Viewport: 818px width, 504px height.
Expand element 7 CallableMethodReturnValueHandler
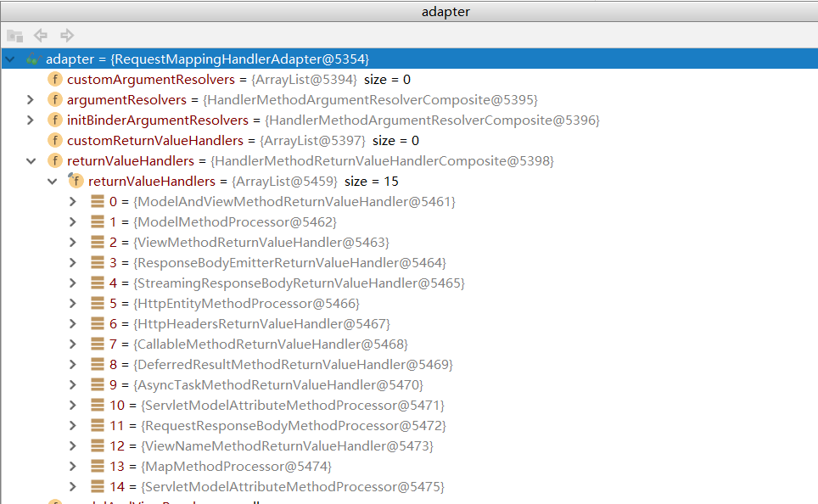(x=73, y=344)
